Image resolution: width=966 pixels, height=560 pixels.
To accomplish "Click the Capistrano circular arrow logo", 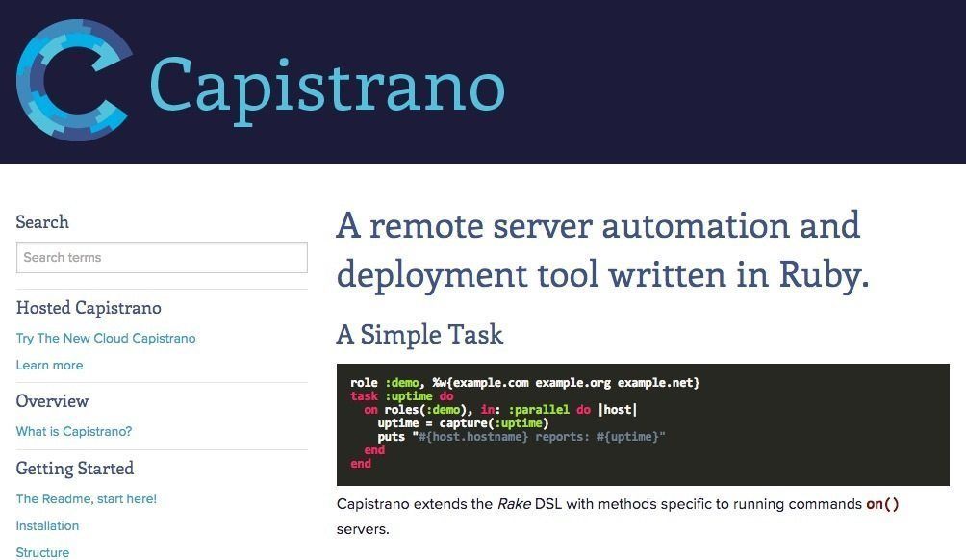I will [74, 80].
